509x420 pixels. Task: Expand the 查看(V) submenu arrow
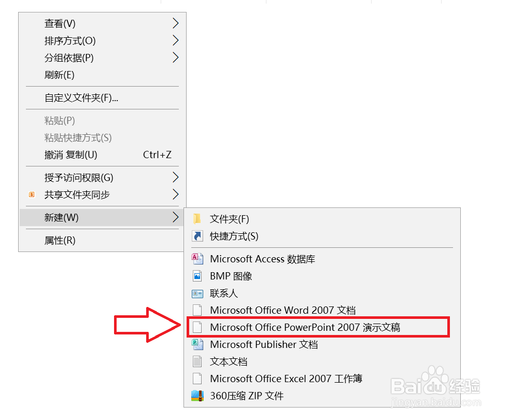click(x=175, y=23)
